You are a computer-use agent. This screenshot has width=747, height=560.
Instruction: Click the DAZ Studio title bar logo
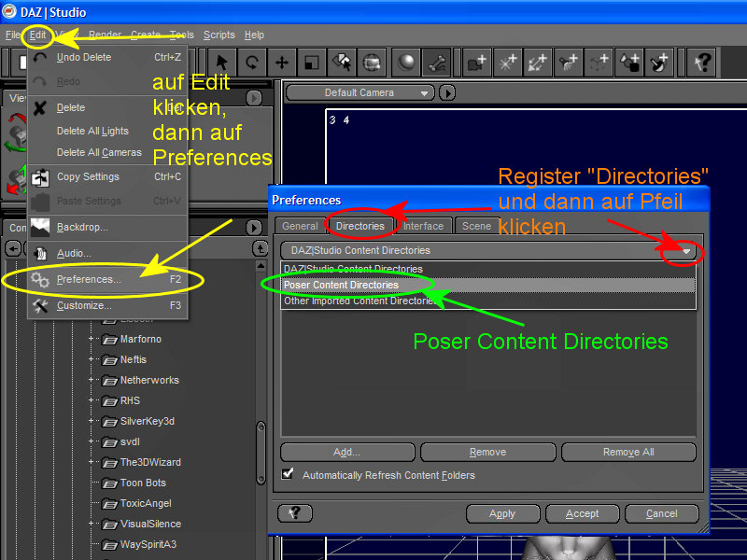[9, 11]
